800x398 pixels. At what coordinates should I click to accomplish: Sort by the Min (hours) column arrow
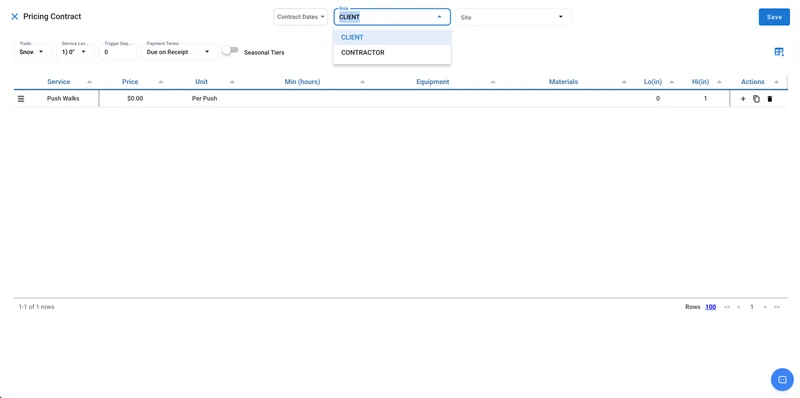(x=362, y=82)
